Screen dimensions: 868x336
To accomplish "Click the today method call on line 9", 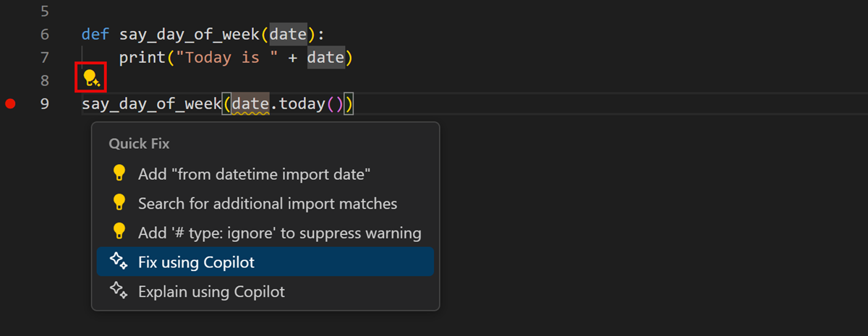I will pos(302,104).
